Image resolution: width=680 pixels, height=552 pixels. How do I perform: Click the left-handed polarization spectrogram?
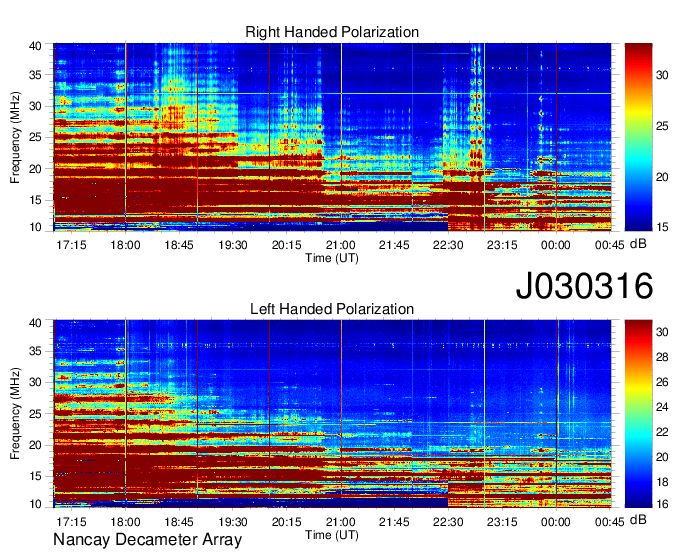point(332,414)
